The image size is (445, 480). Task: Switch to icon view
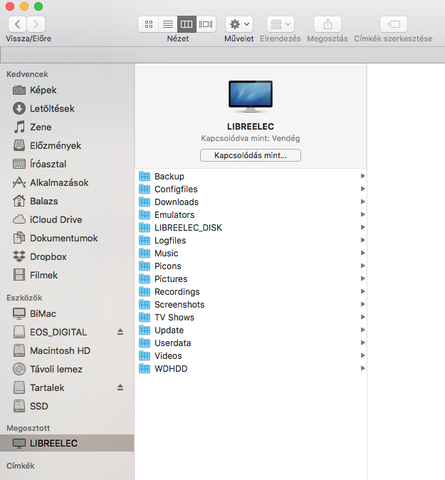click(x=149, y=24)
